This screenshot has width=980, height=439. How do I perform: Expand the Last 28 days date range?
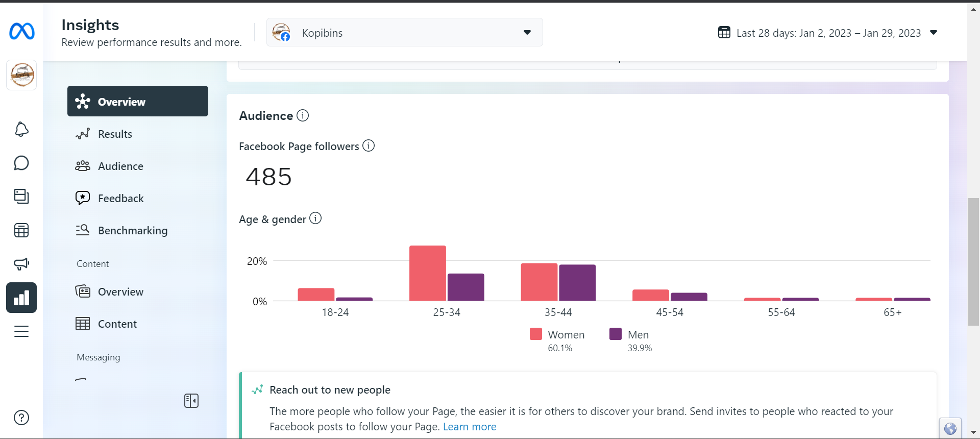point(933,33)
